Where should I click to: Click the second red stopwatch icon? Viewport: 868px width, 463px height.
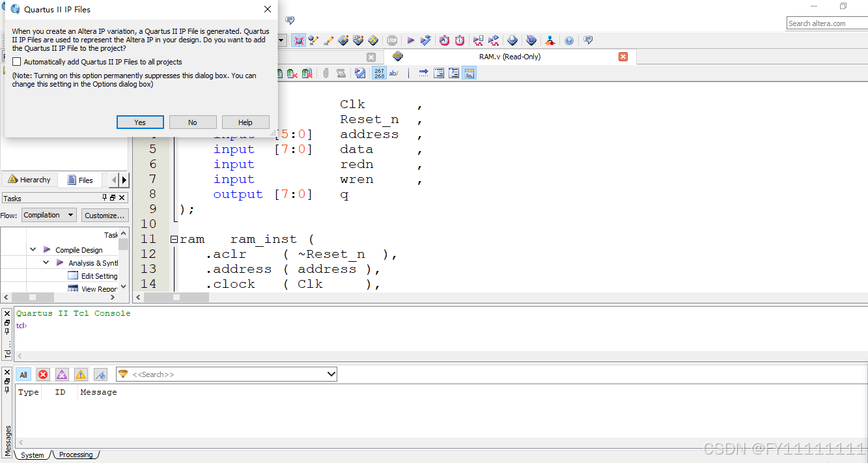(x=460, y=40)
